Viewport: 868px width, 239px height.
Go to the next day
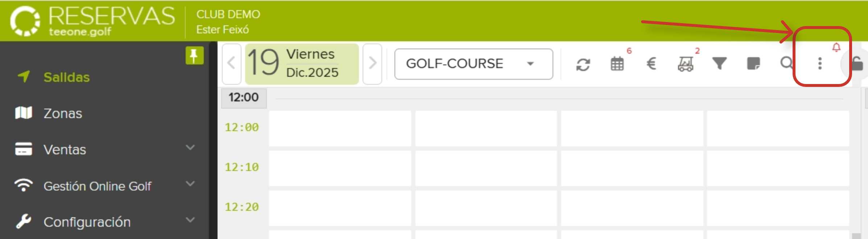click(x=372, y=64)
